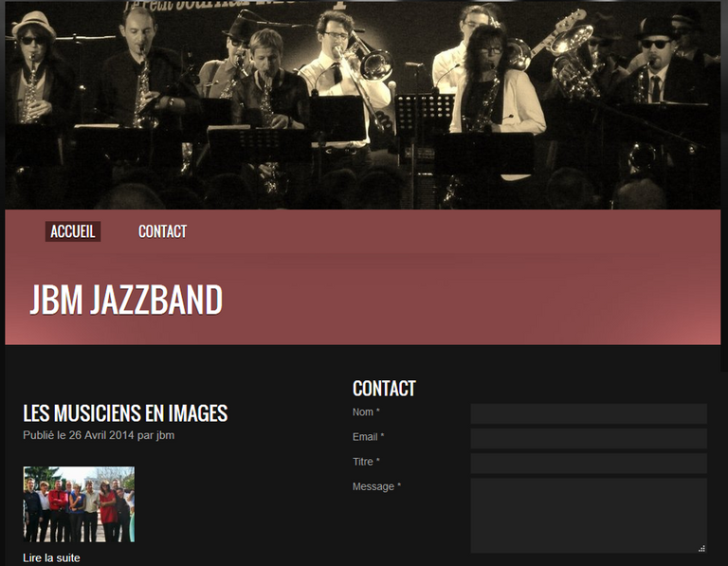Focus the Nom input field
This screenshot has width=728, height=566.
point(589,413)
